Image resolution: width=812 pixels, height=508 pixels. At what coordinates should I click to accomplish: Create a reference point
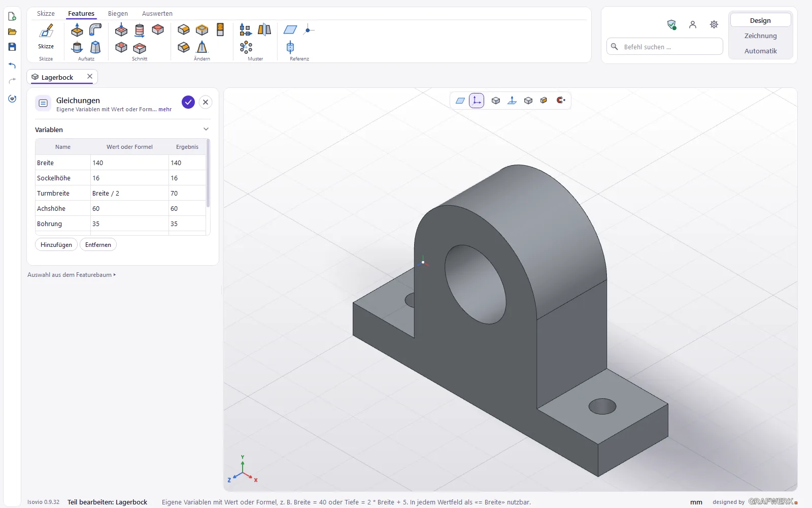click(309, 30)
